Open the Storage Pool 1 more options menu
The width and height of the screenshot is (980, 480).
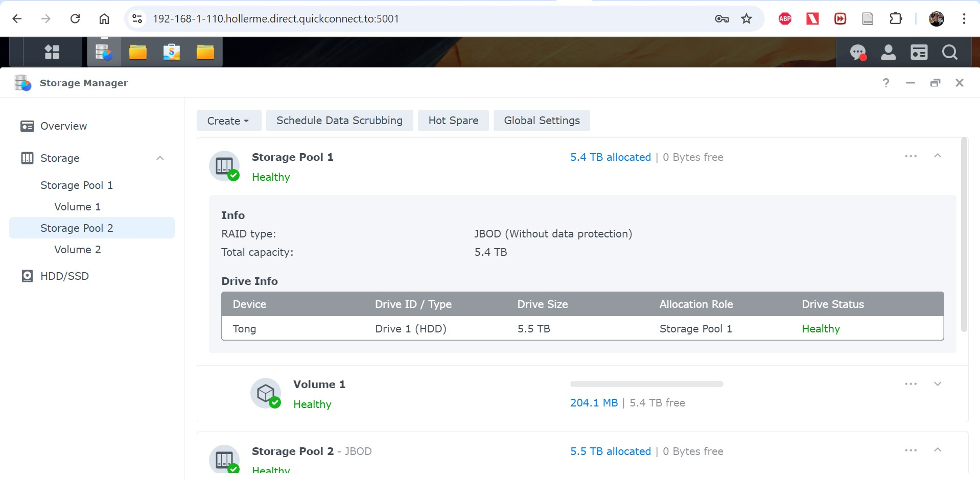click(x=911, y=156)
